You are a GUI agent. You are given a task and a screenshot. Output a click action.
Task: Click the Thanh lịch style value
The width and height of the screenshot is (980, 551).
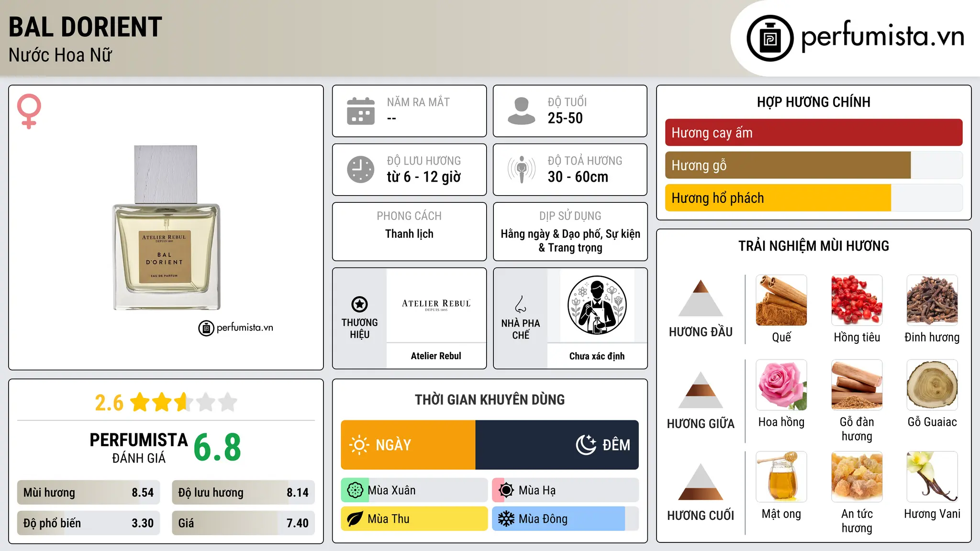pos(409,234)
